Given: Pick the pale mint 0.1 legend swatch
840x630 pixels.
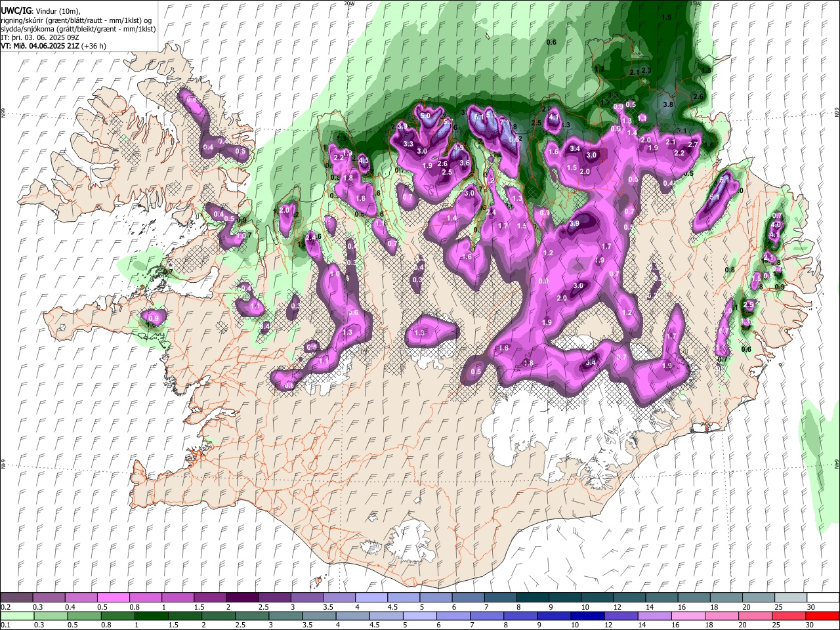Looking at the screenshot, I should 17,616.
